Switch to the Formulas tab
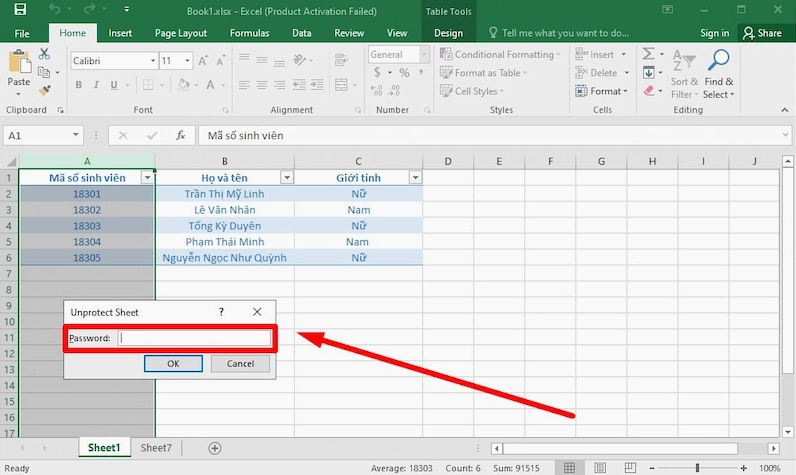The width and height of the screenshot is (796, 475). tap(249, 33)
